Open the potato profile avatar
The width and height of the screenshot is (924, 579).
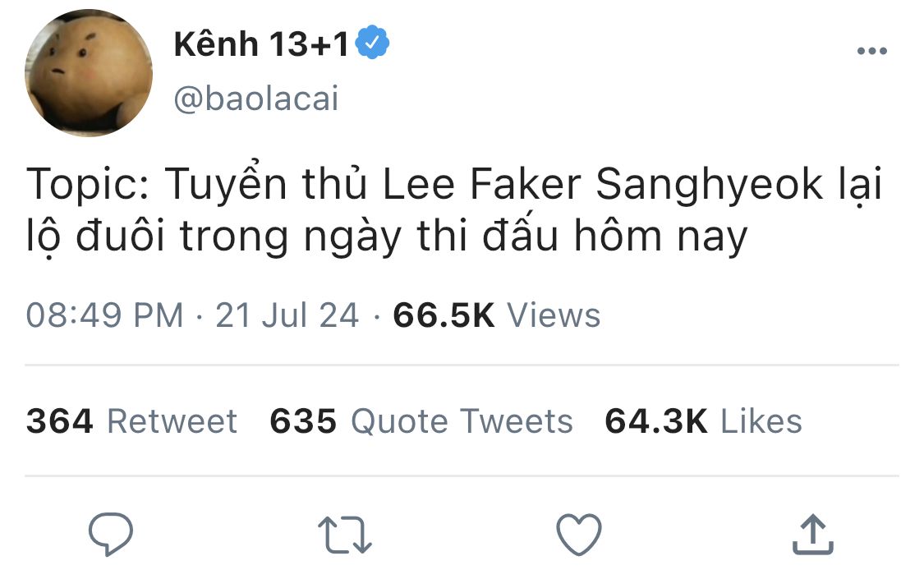point(89,72)
